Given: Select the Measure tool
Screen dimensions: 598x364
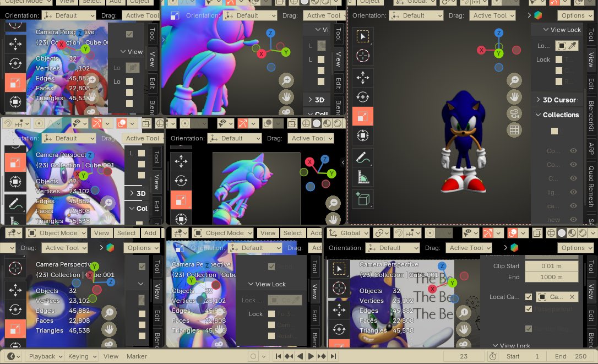Looking at the screenshot, I should [x=363, y=177].
